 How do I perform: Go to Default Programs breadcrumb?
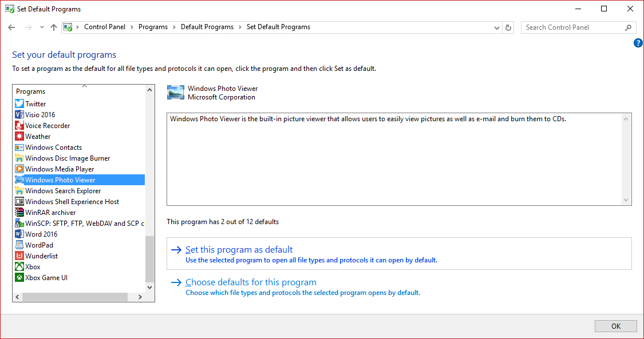click(x=207, y=27)
